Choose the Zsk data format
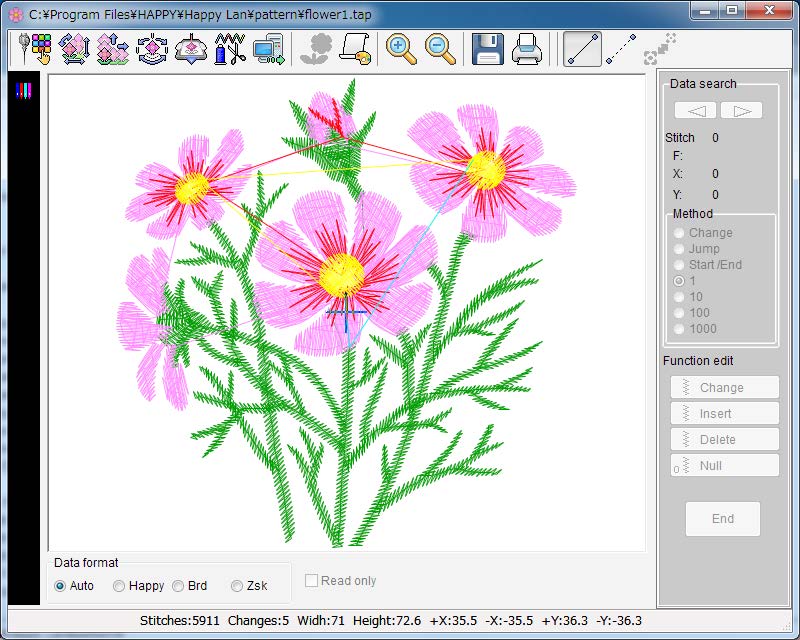 pos(237,586)
